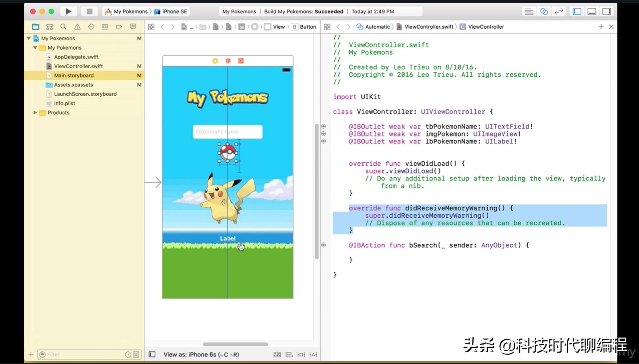Image resolution: width=639 pixels, height=364 pixels.
Task: Toggle the debug area visibility
Action: tap(592, 11)
